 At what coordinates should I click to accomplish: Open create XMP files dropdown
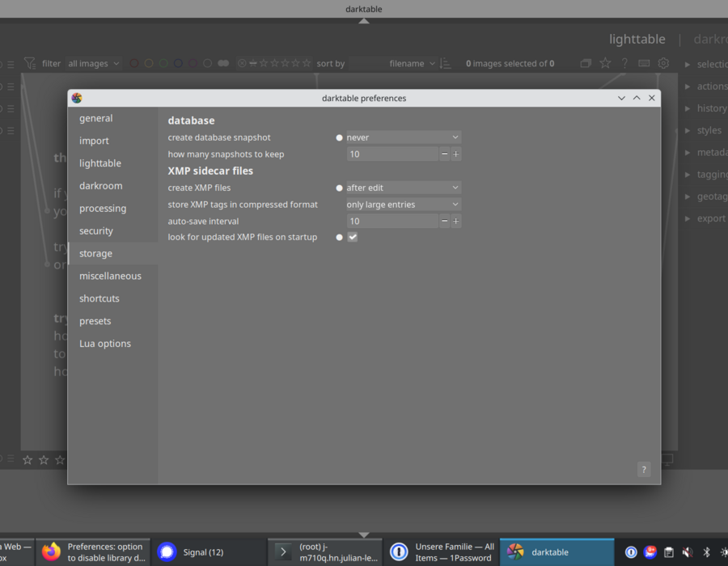point(403,188)
